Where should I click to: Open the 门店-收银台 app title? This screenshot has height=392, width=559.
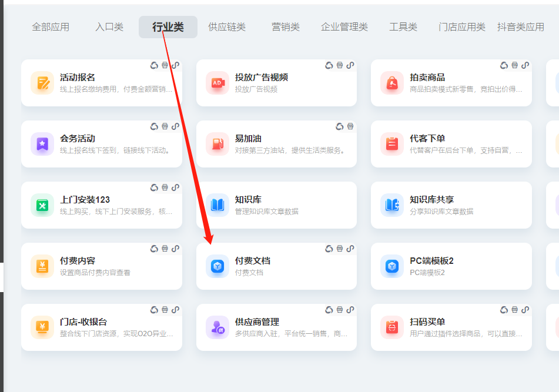(83, 322)
